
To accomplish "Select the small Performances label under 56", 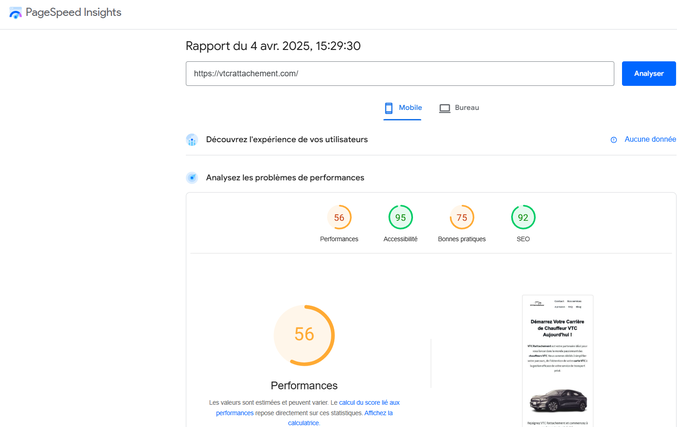I will tap(339, 239).
